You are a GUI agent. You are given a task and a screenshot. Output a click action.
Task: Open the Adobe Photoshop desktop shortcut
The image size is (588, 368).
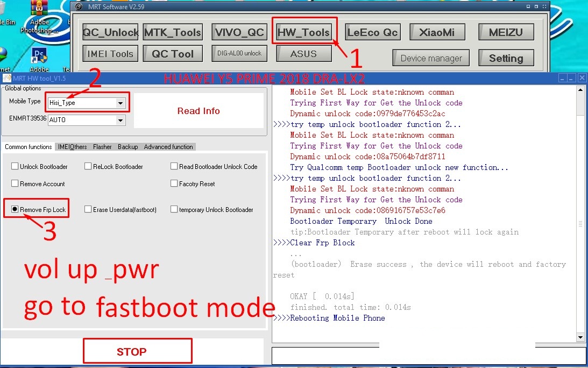point(39,18)
